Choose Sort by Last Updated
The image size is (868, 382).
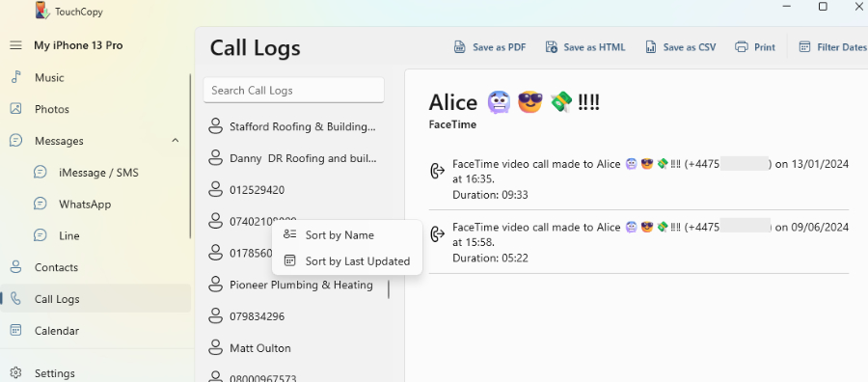click(347, 260)
